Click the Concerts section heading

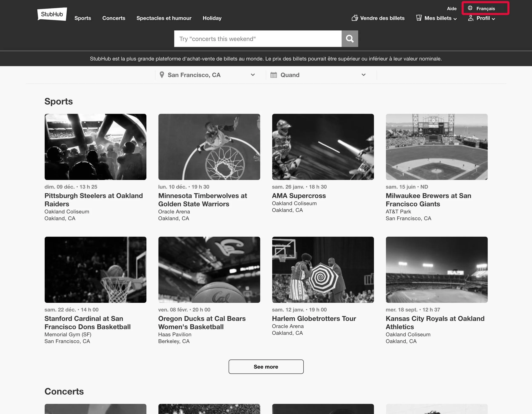64,391
